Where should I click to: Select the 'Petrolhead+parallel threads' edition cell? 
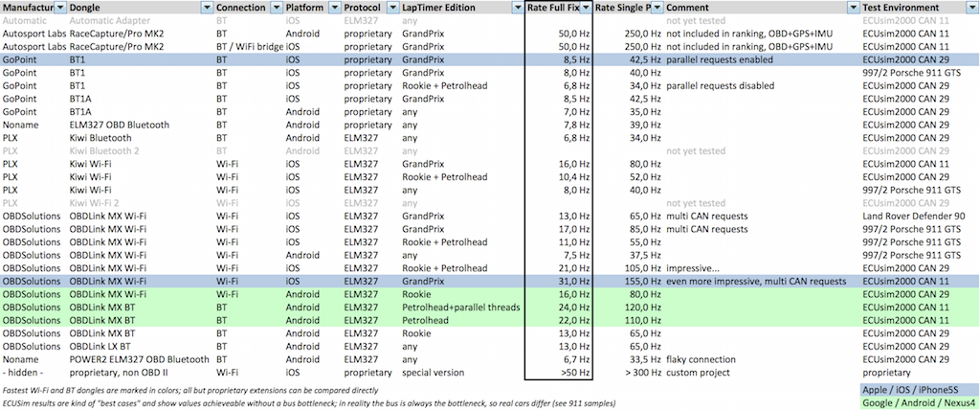tap(462, 308)
